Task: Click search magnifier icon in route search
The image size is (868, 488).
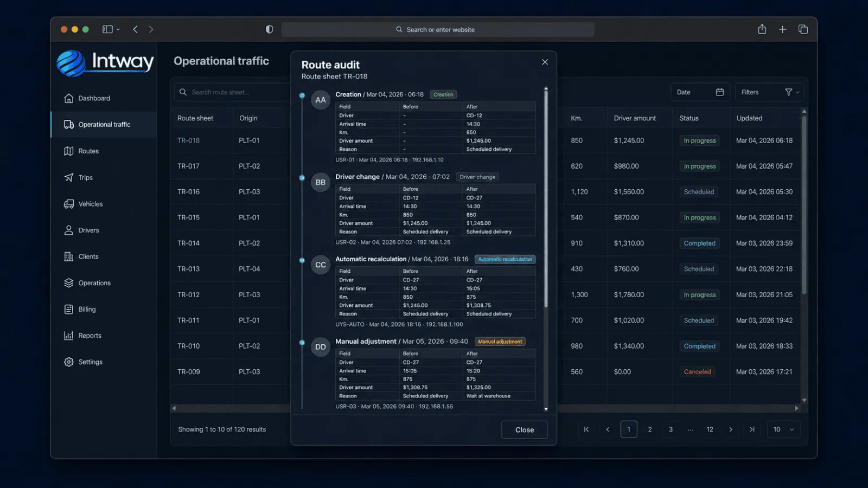Action: [183, 92]
